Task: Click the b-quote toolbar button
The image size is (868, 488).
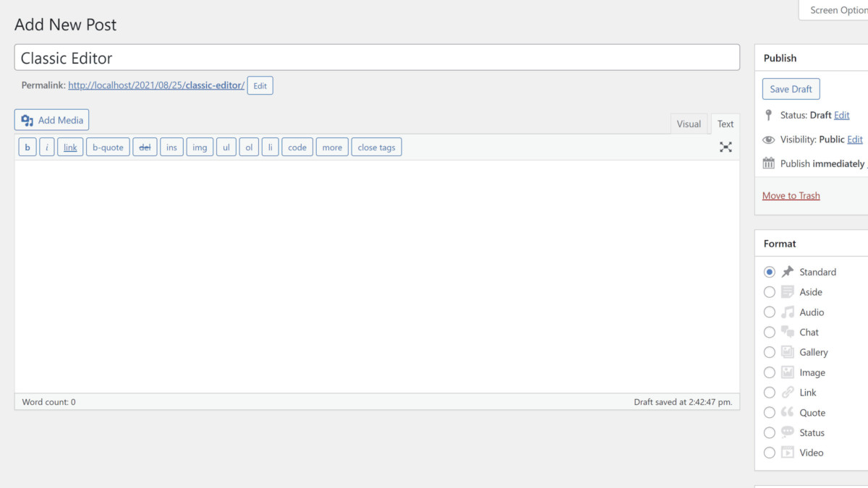Action: coord(108,147)
